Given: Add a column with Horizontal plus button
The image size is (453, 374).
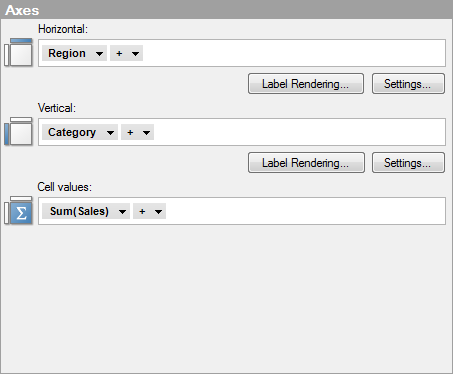Looking at the screenshot, I should click(119, 53).
